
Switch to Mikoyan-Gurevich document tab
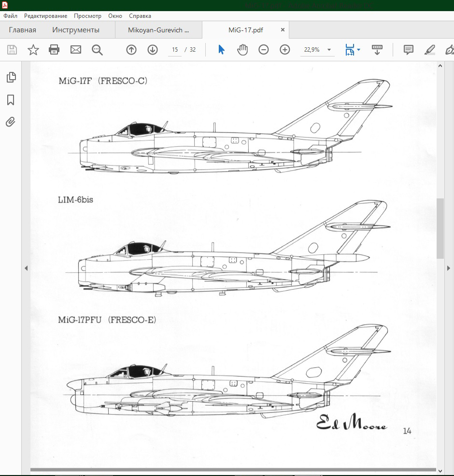pyautogui.click(x=158, y=30)
